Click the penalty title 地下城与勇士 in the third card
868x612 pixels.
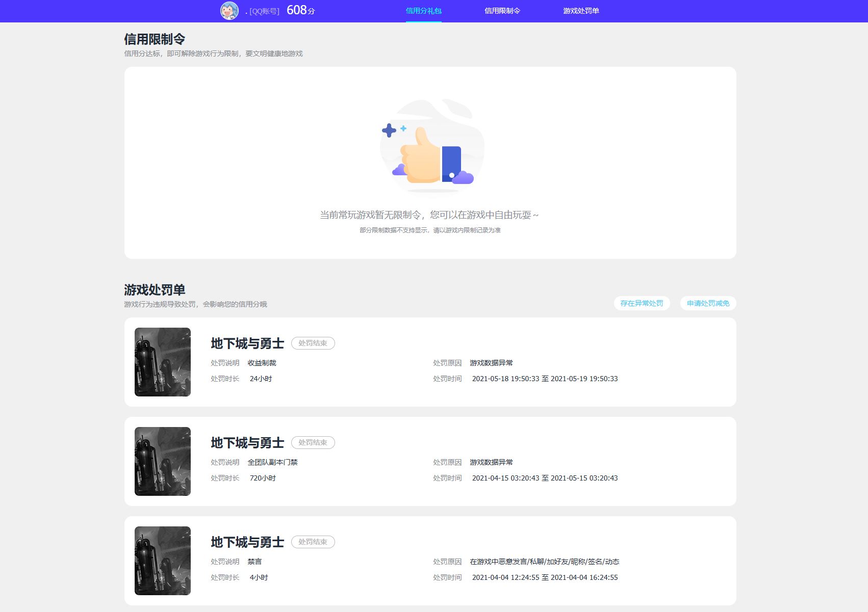tap(247, 543)
